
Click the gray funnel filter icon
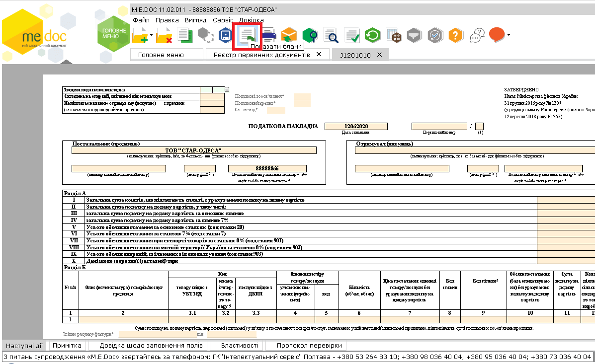[414, 36]
